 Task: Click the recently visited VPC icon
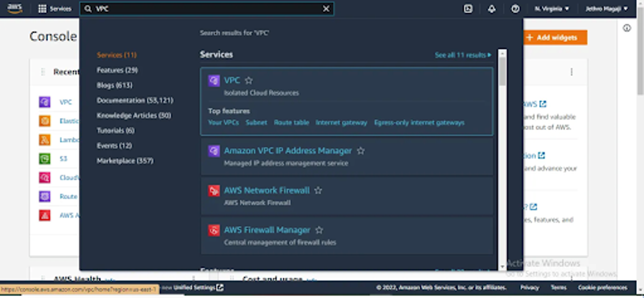(45, 102)
